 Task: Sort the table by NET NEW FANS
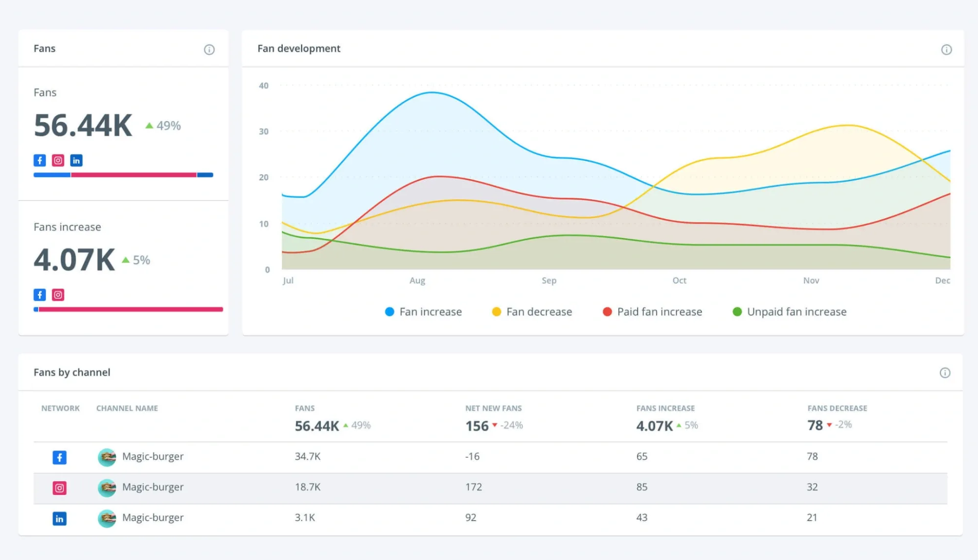[x=493, y=408]
